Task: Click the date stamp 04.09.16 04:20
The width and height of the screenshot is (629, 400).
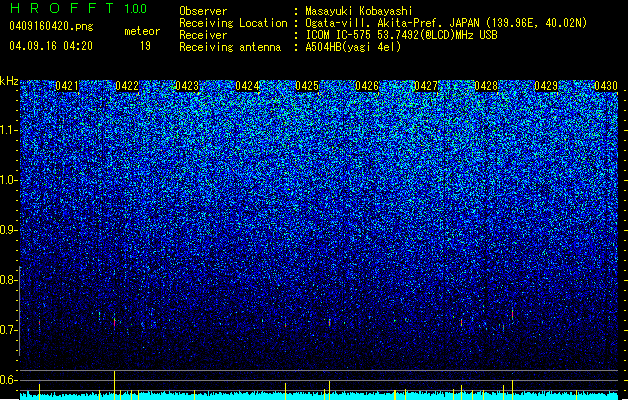Action: pos(51,46)
